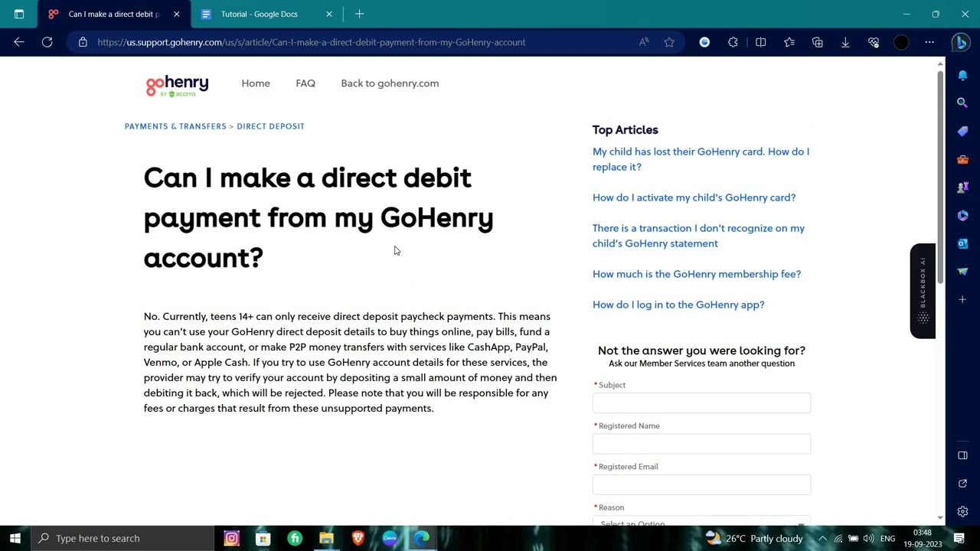The width and height of the screenshot is (980, 551).
Task: Show hidden system tray icons chevron
Action: point(822,538)
